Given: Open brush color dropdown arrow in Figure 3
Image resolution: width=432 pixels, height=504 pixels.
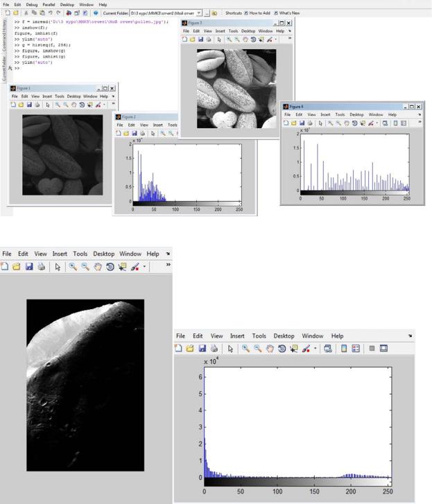Looking at the screenshot, I should [275, 40].
